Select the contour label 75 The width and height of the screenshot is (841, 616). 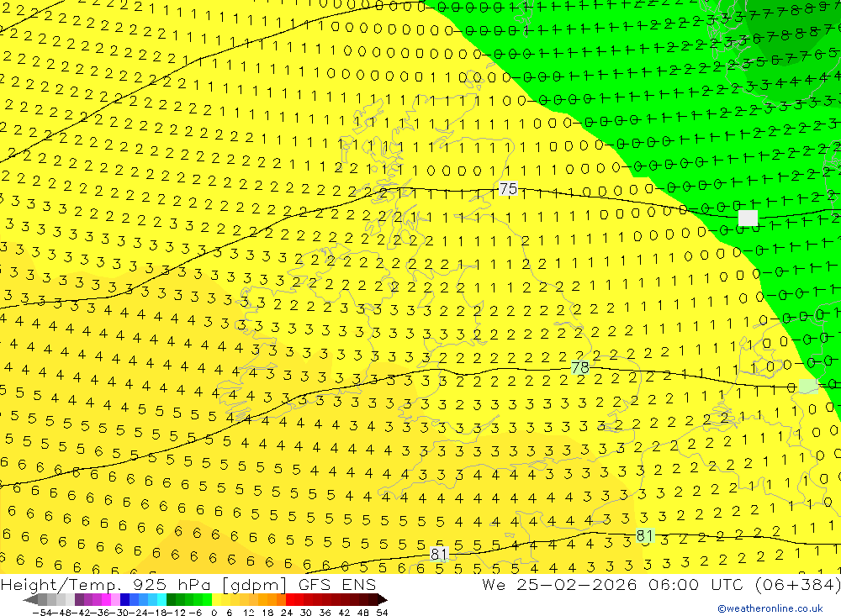coord(508,189)
